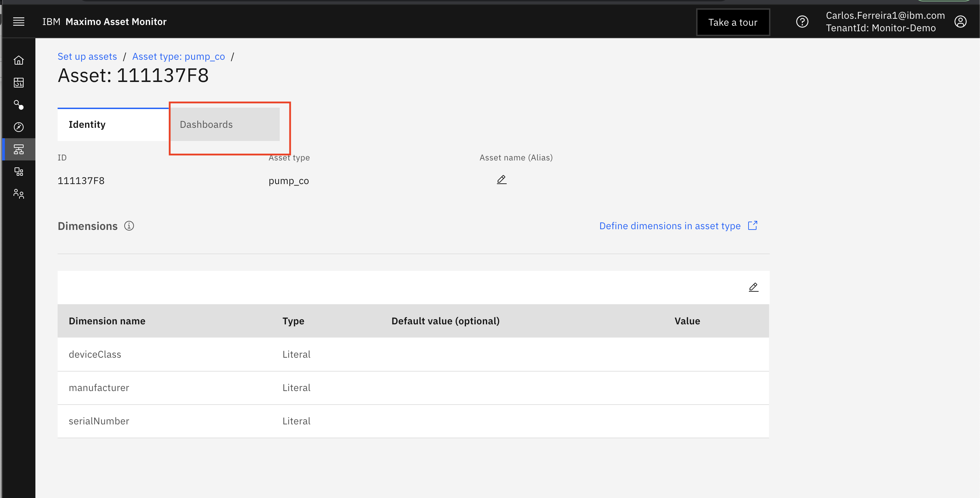Click the Asset: 111137F8 page heading
Image resolution: width=980 pixels, height=498 pixels.
point(133,75)
